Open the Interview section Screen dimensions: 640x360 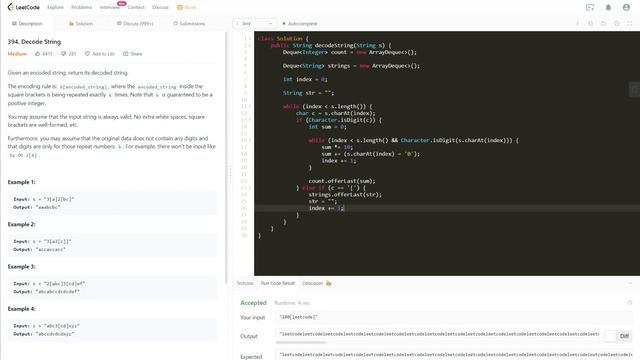pos(109,7)
